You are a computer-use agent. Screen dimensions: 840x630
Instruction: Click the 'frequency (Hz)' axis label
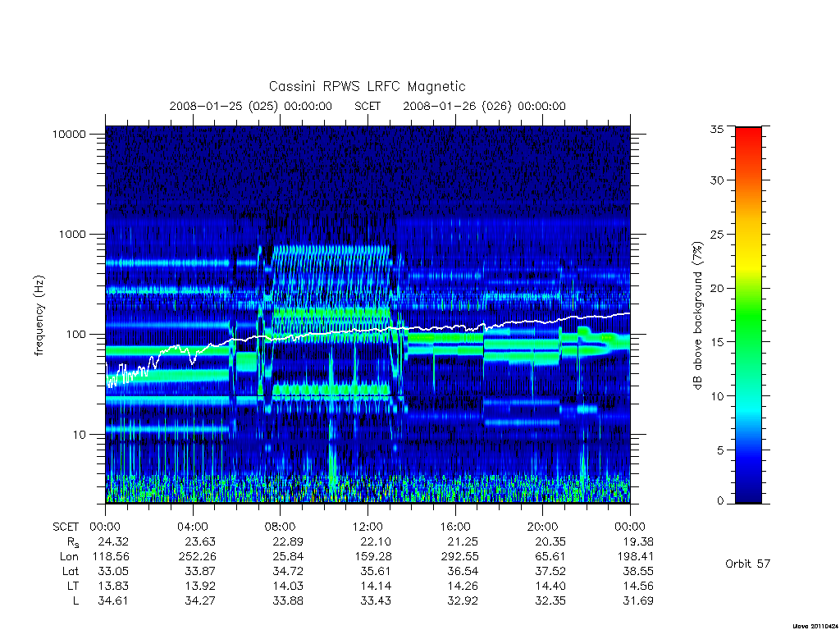point(39,316)
